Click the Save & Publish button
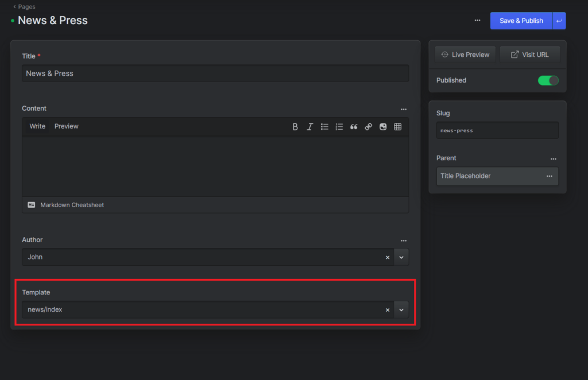This screenshot has width=588, height=380. [521, 21]
